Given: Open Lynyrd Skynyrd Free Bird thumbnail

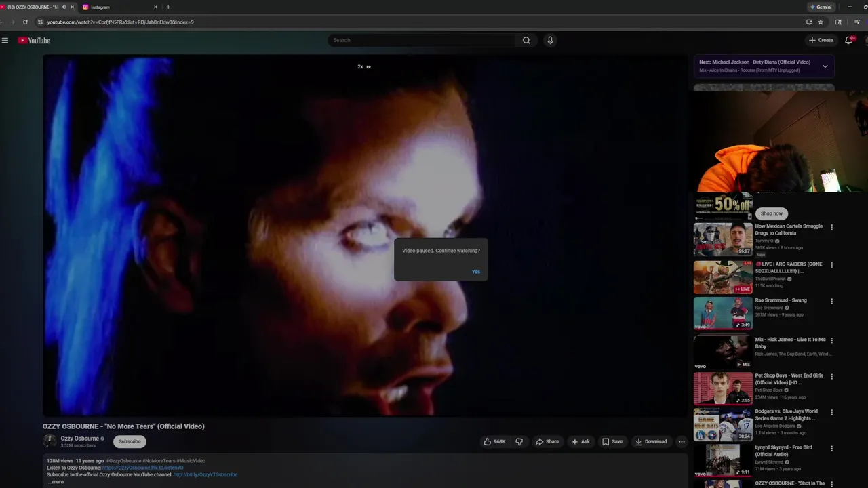Looking at the screenshot, I should [723, 460].
